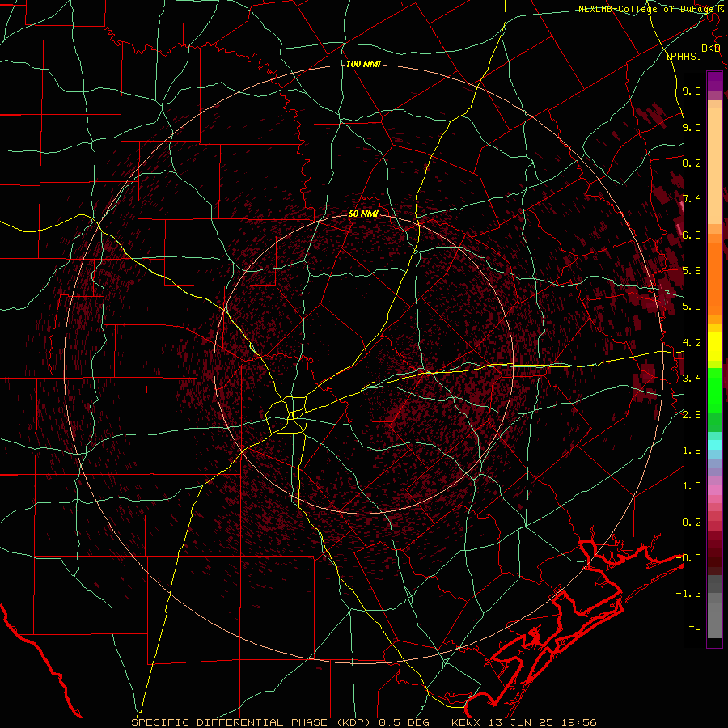
Task: Click the "7.4" color scale value
Action: coord(692,199)
